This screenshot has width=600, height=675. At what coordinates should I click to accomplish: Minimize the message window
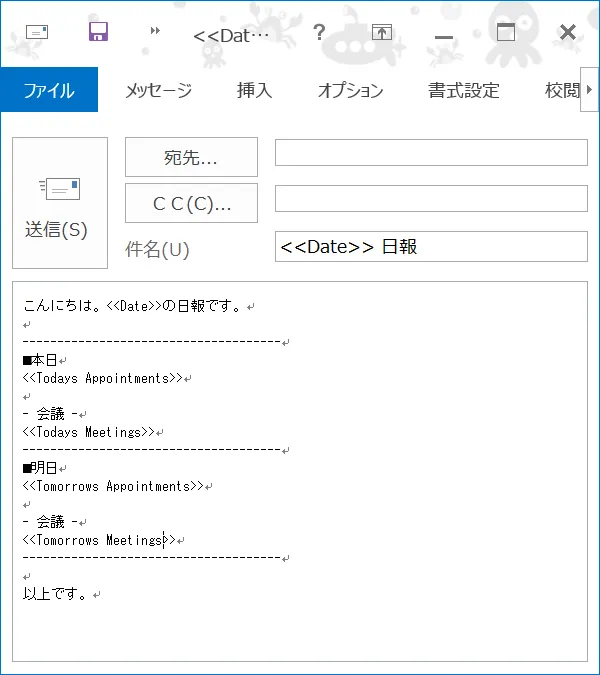click(444, 37)
